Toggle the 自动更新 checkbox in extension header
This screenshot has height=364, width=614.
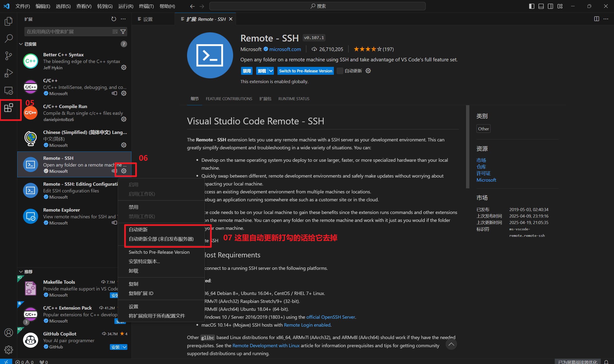coord(340,71)
